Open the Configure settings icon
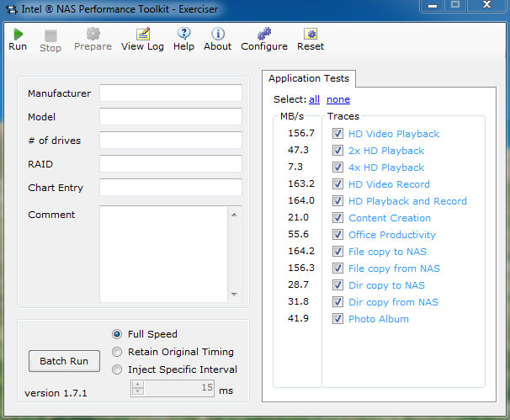 (264, 34)
